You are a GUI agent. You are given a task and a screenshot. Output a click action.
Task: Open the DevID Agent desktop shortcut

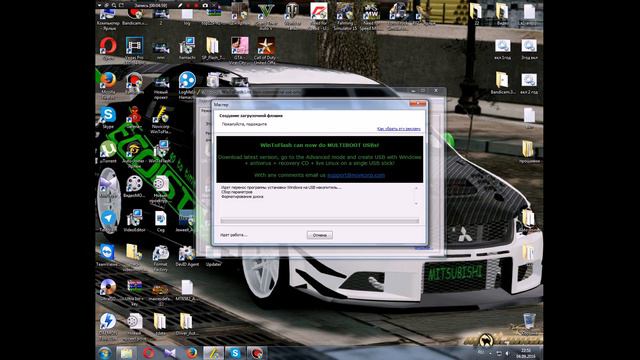click(x=187, y=255)
